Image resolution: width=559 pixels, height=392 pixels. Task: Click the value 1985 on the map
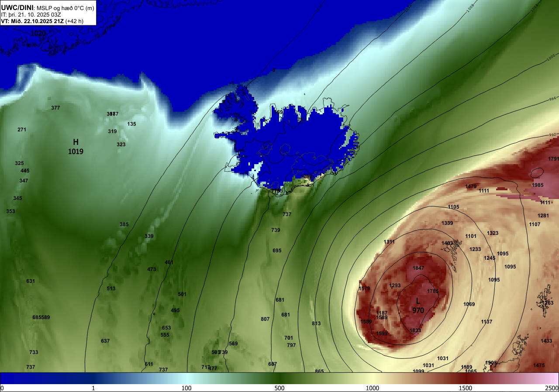pos(538,185)
